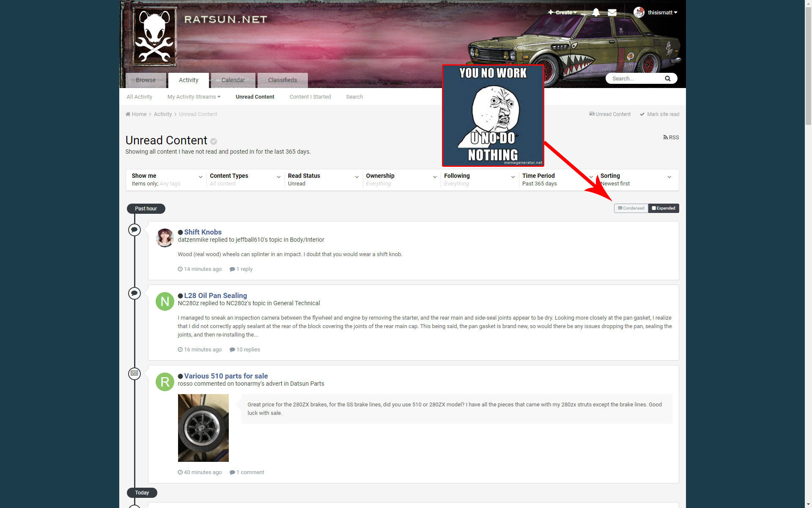Switch to Condensed view

[x=631, y=208]
